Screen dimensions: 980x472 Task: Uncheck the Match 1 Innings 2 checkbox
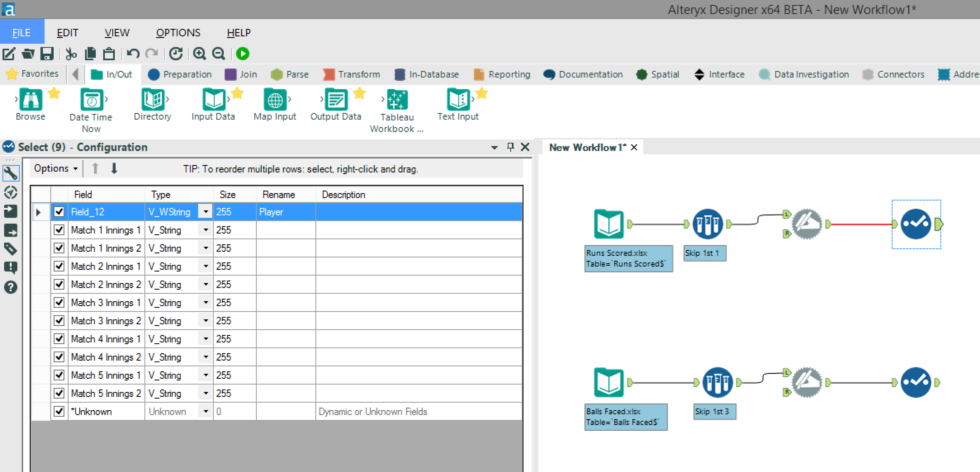click(x=59, y=248)
